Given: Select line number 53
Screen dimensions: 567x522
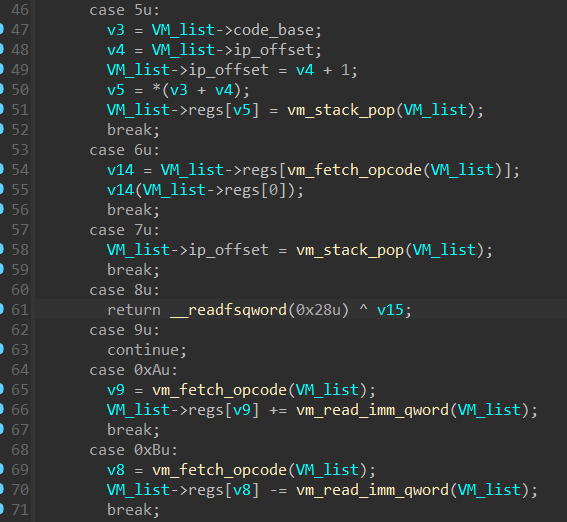Looking at the screenshot, I should [20, 150].
